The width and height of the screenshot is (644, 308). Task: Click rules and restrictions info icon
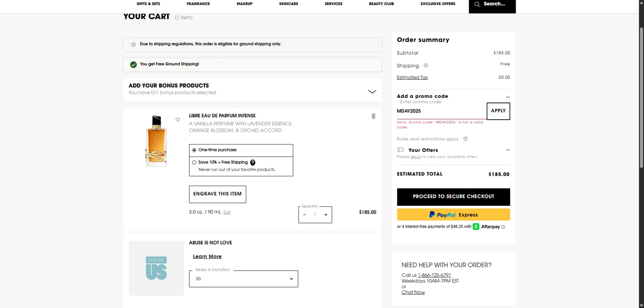[x=465, y=139]
